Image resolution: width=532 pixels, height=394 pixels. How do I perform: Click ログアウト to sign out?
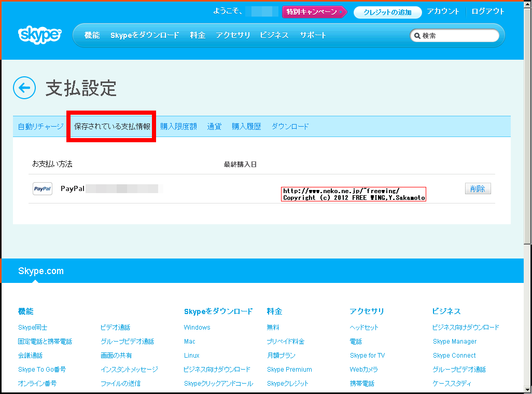(x=488, y=11)
